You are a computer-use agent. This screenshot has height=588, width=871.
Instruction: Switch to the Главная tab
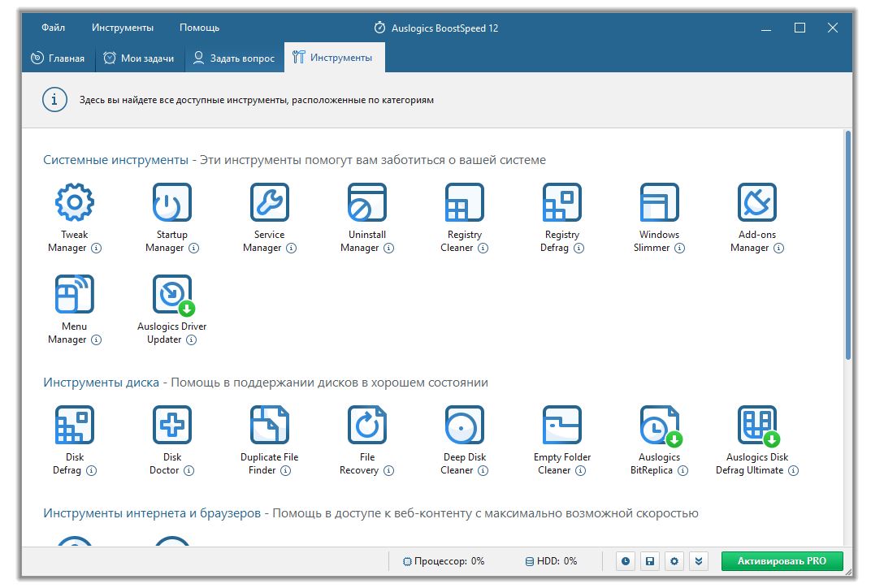pyautogui.click(x=58, y=58)
